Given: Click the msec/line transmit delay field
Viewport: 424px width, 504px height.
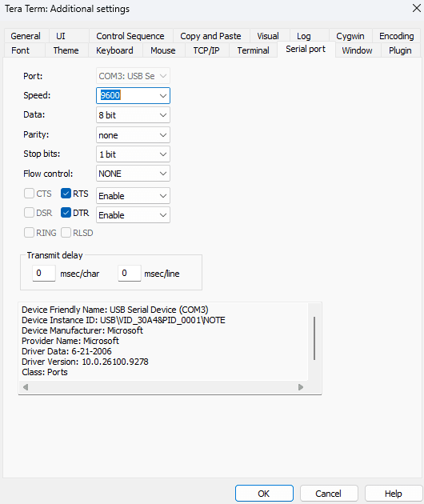Looking at the screenshot, I should pos(130,274).
